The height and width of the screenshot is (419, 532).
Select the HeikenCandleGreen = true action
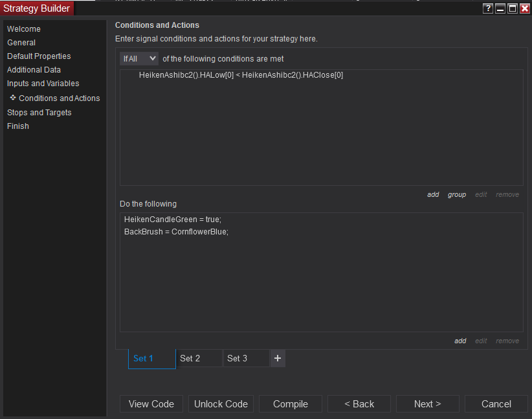click(173, 220)
